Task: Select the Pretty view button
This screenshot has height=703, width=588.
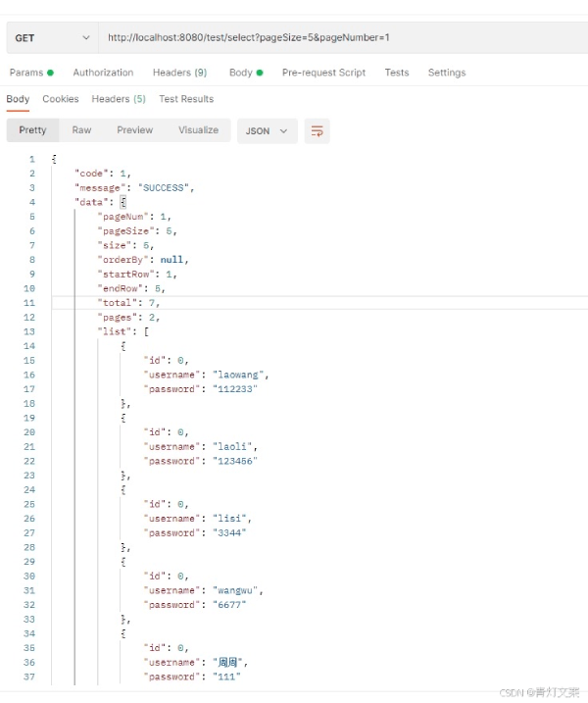Action: [x=32, y=130]
